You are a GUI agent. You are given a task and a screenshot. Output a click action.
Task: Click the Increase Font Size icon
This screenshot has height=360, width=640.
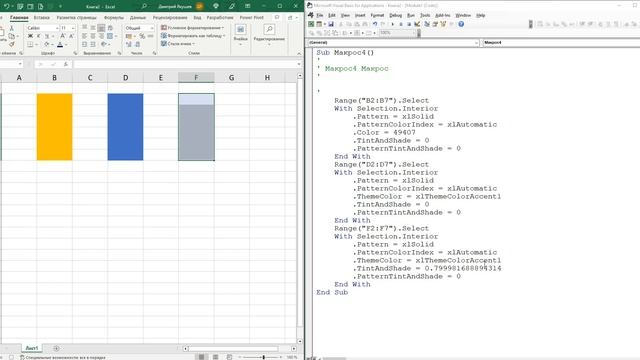[63, 36]
